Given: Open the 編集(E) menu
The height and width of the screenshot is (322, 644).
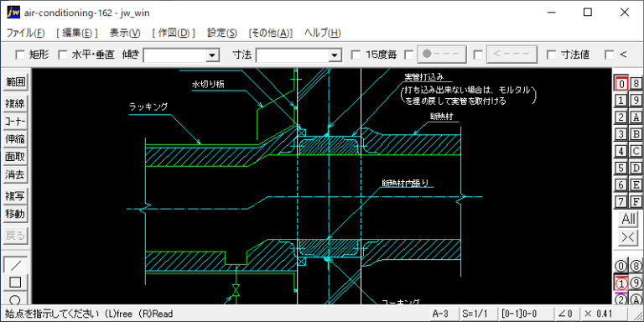Looking at the screenshot, I should pyautogui.click(x=77, y=34).
